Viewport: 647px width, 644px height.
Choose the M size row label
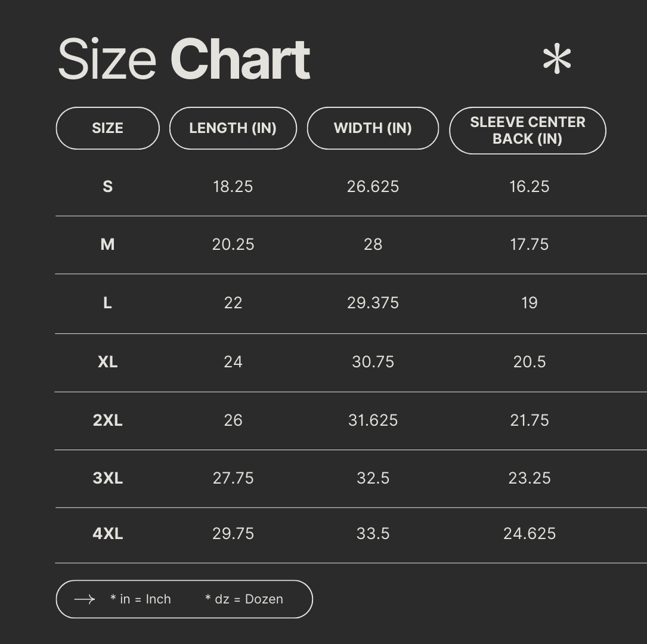click(107, 244)
